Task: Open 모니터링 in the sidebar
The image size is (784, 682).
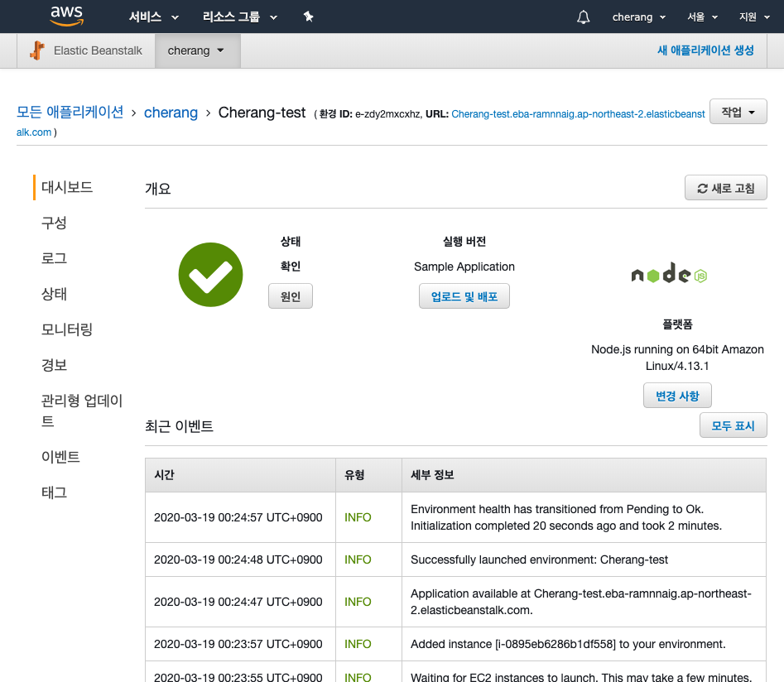Action: click(67, 329)
